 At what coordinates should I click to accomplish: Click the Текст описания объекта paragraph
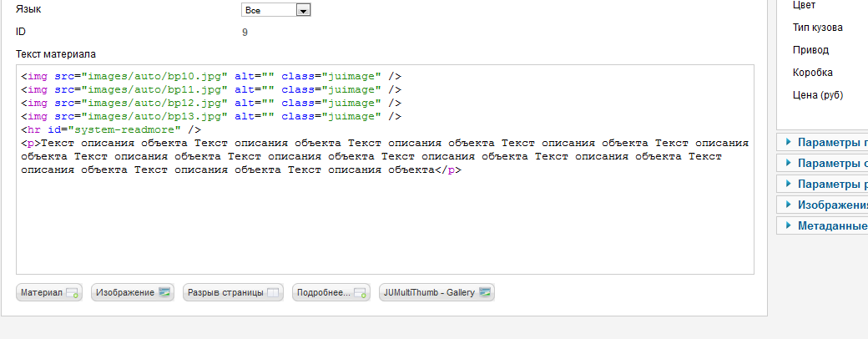[x=385, y=157]
